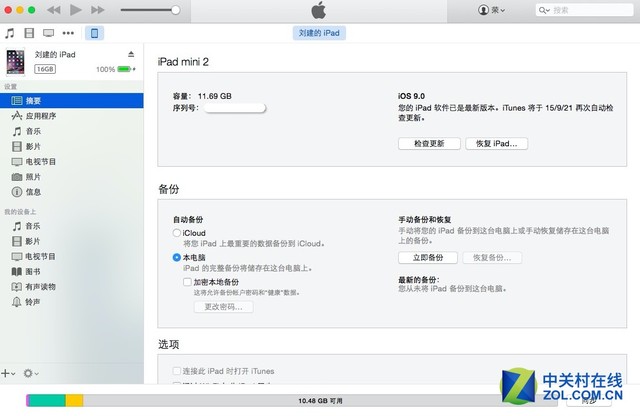Click the battery 100% indicator
Screen dimensions: 640x416
pyautogui.click(x=116, y=69)
